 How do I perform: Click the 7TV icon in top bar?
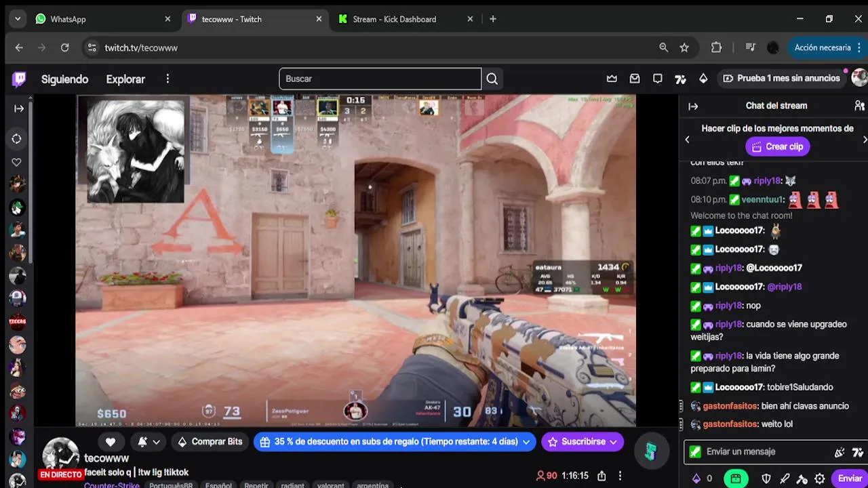pyautogui.click(x=680, y=79)
